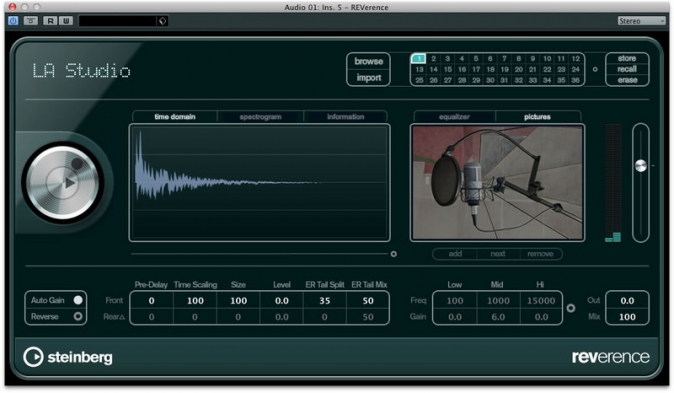Click the Front ER Tail Mix value
Image resolution: width=674 pixels, height=393 pixels.
[368, 301]
